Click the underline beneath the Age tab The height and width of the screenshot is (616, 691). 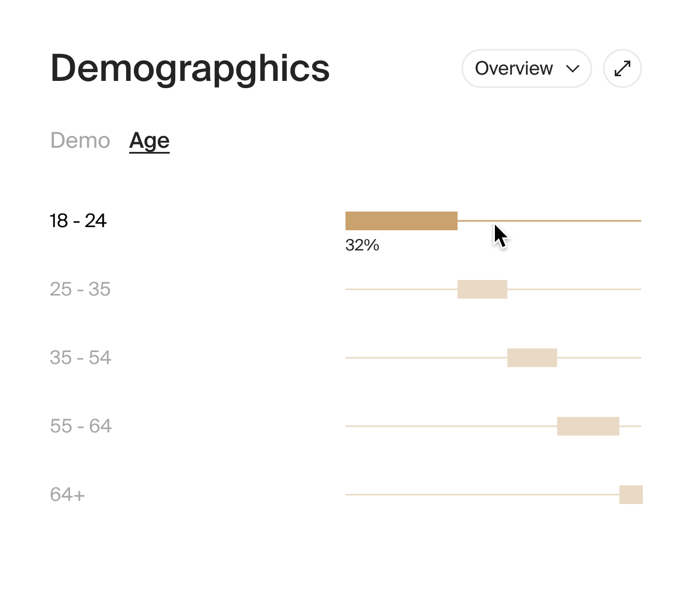(149, 153)
